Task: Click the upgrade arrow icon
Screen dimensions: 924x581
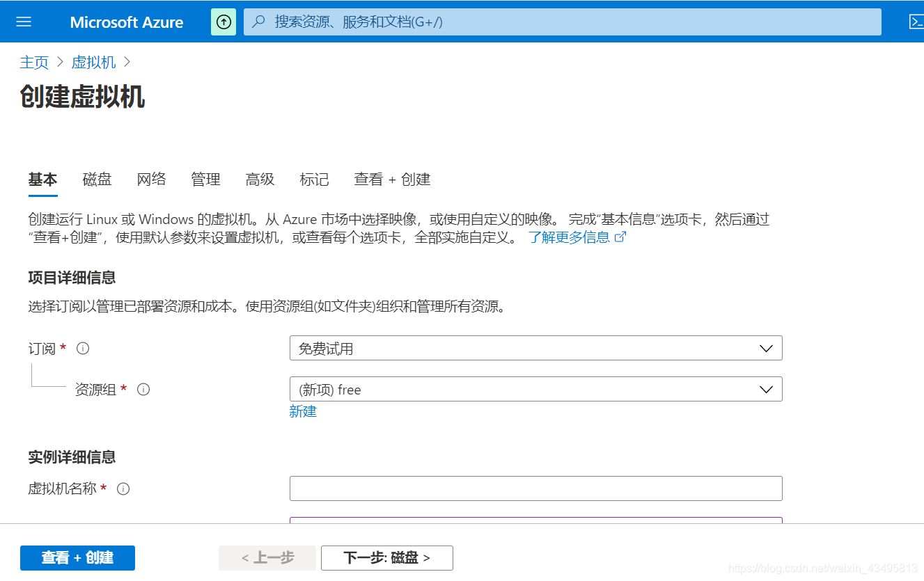Action: 224,22
